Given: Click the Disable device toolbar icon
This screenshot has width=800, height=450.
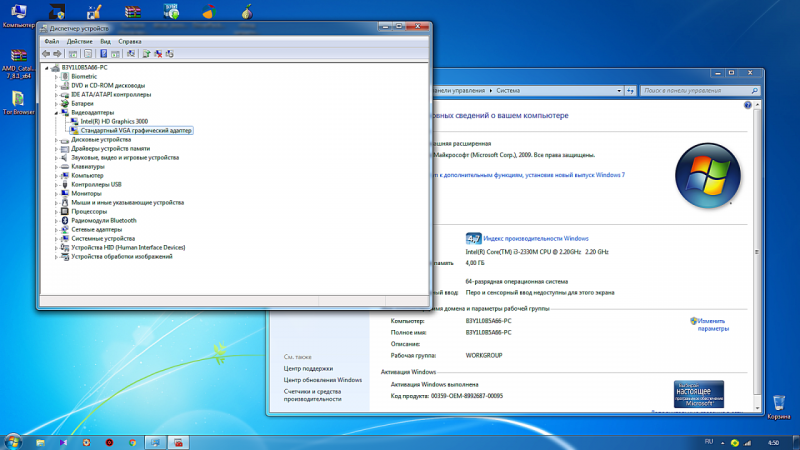Looking at the screenshot, I should [x=170, y=54].
